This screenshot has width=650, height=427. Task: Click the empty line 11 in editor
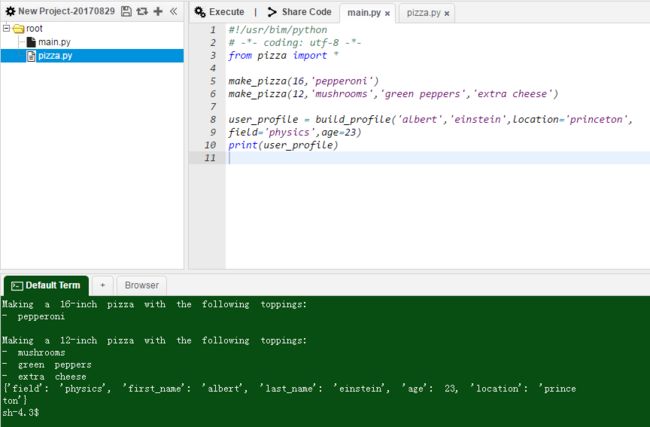coord(438,158)
